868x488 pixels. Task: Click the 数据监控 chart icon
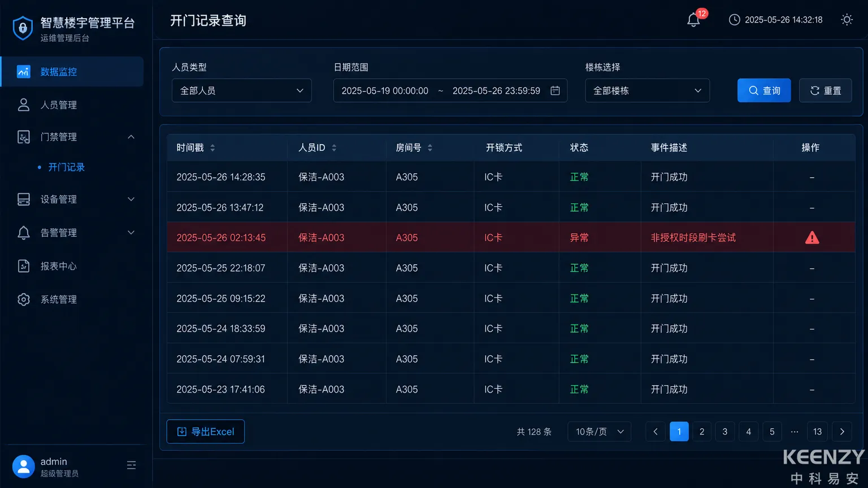(23, 72)
